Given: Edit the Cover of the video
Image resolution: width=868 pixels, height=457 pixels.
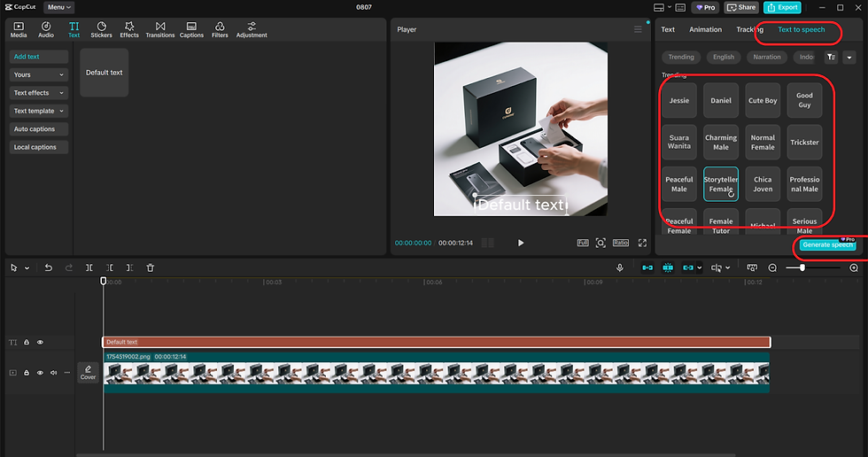Looking at the screenshot, I should click(x=88, y=372).
